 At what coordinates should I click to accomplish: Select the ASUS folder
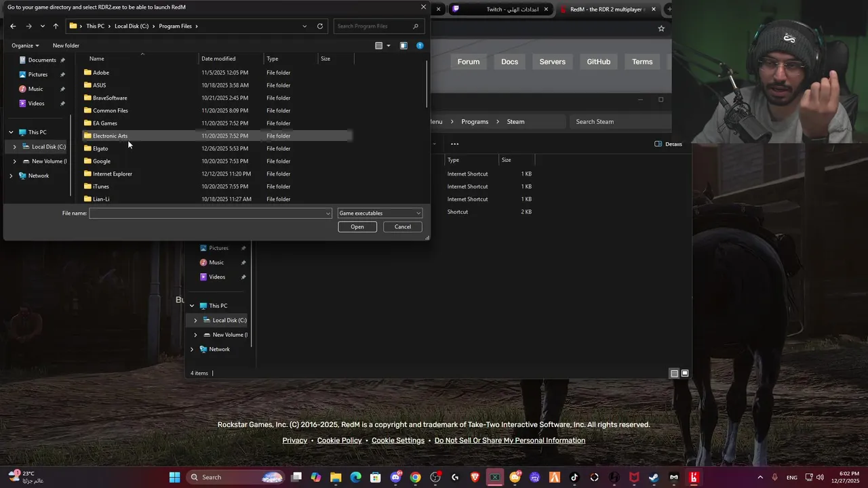[x=100, y=85]
